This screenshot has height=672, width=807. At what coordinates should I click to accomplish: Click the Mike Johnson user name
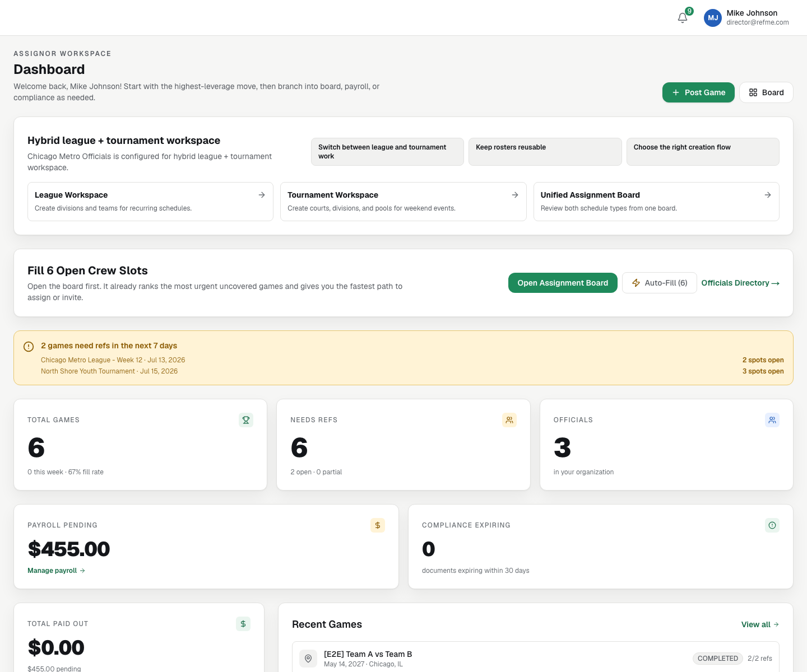(752, 13)
